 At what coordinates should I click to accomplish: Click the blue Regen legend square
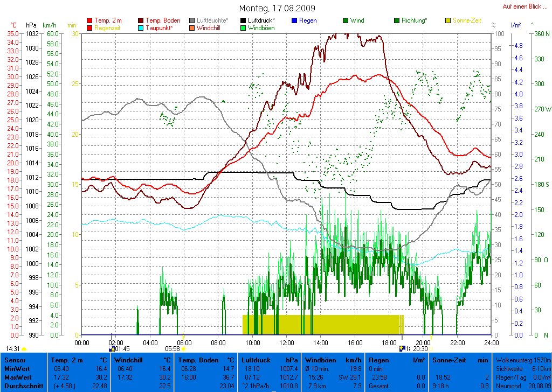[294, 20]
